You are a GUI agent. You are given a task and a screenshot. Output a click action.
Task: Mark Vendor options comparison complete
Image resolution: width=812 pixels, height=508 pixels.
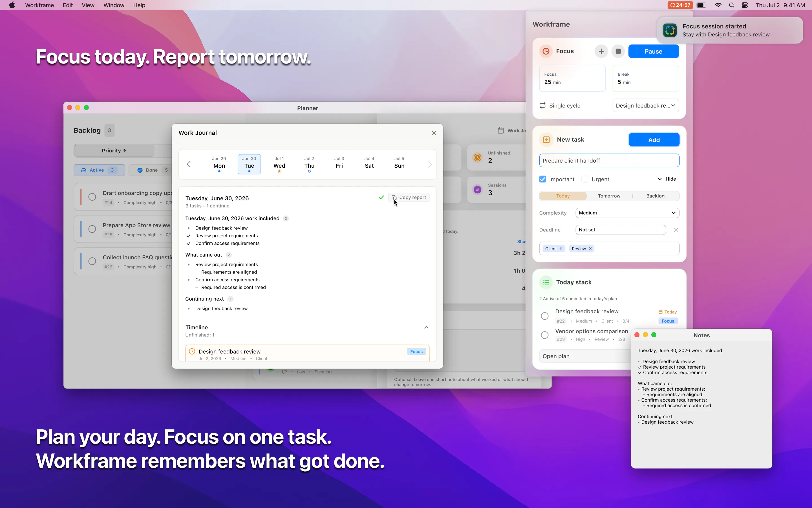click(x=545, y=335)
